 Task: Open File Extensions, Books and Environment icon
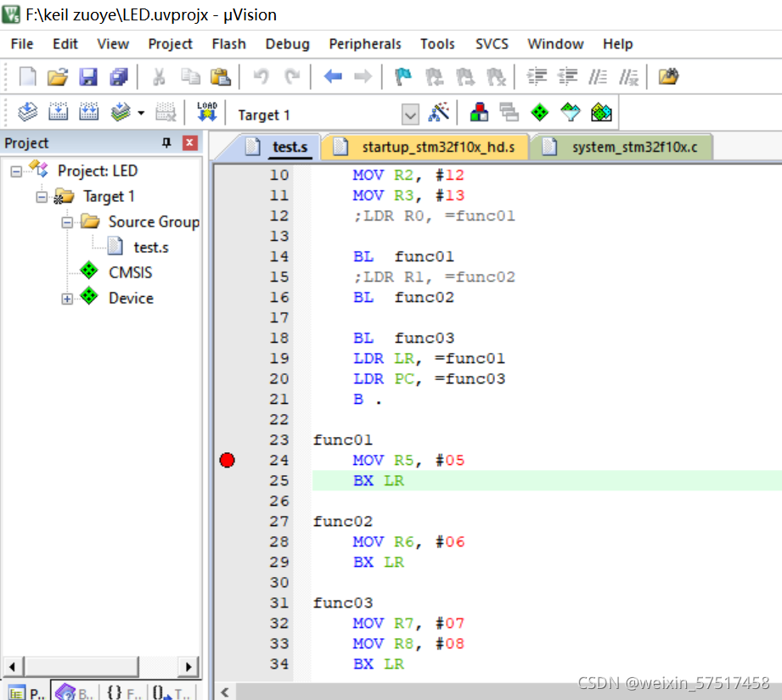pyautogui.click(x=479, y=112)
